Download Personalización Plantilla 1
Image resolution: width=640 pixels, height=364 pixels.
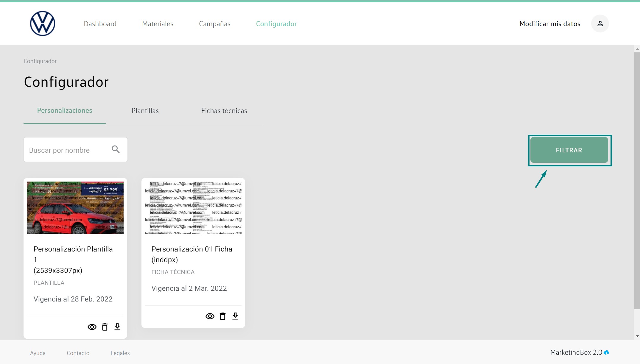click(x=117, y=327)
